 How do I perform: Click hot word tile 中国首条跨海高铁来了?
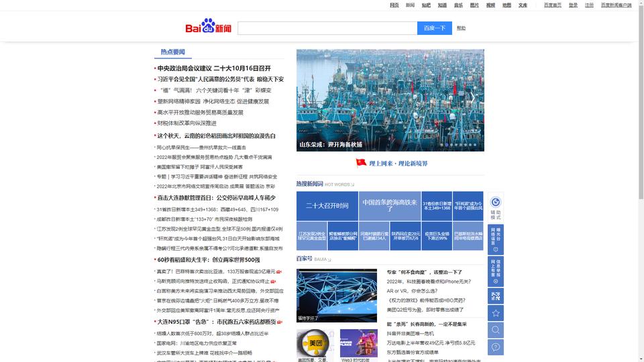[x=390, y=206]
